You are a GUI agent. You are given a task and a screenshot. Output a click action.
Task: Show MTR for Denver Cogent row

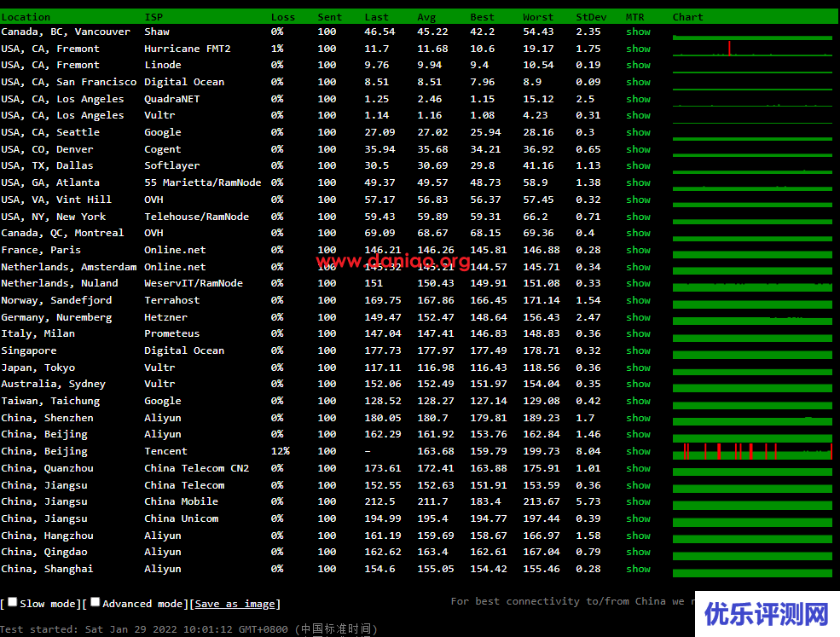pos(638,149)
